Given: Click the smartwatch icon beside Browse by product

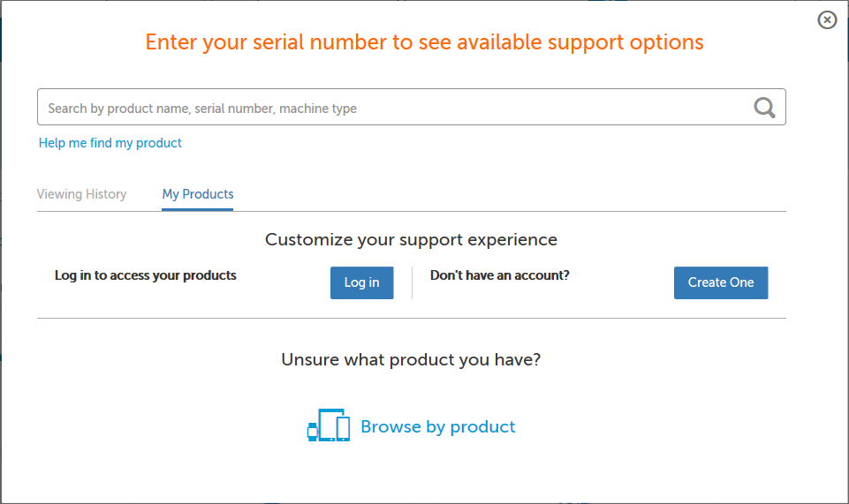Looking at the screenshot, I should click(x=312, y=432).
